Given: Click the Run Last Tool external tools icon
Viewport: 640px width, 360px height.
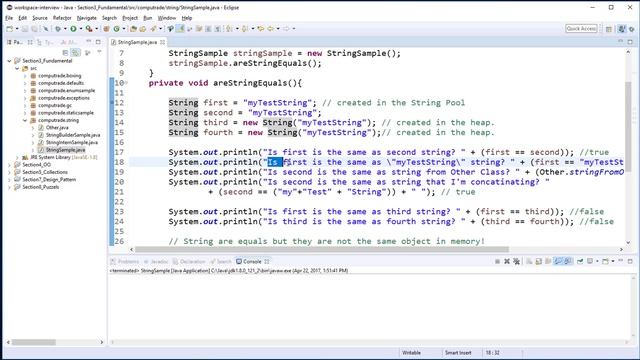Looking at the screenshot, I should click(89, 29).
